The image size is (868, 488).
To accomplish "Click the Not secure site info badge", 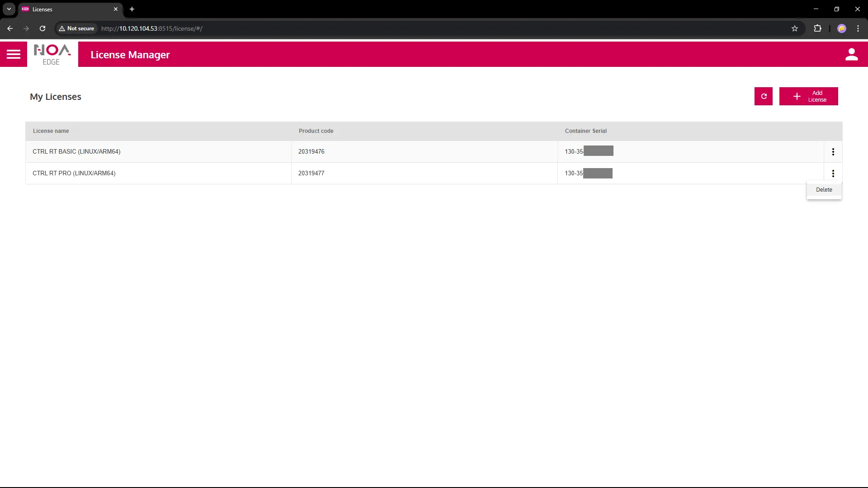I will coord(76,28).
